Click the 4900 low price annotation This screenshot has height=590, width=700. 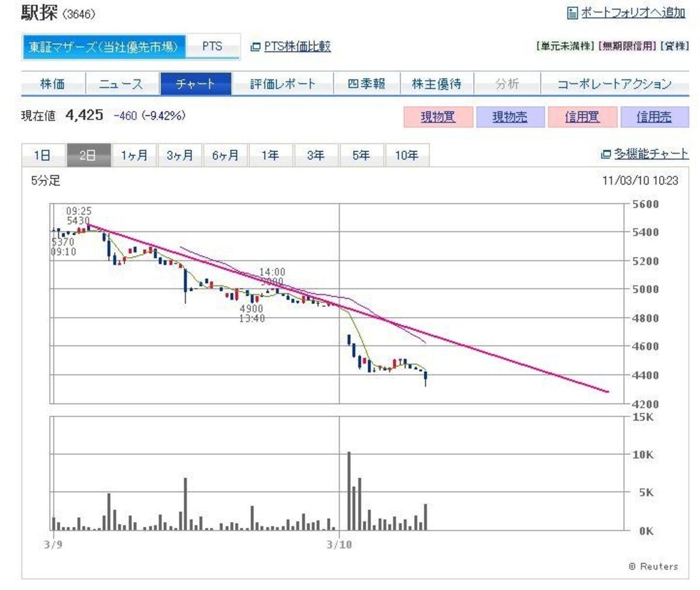pyautogui.click(x=251, y=308)
